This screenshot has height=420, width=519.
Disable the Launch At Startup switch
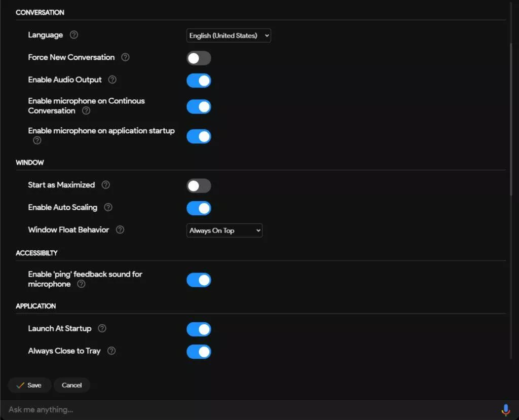199,329
